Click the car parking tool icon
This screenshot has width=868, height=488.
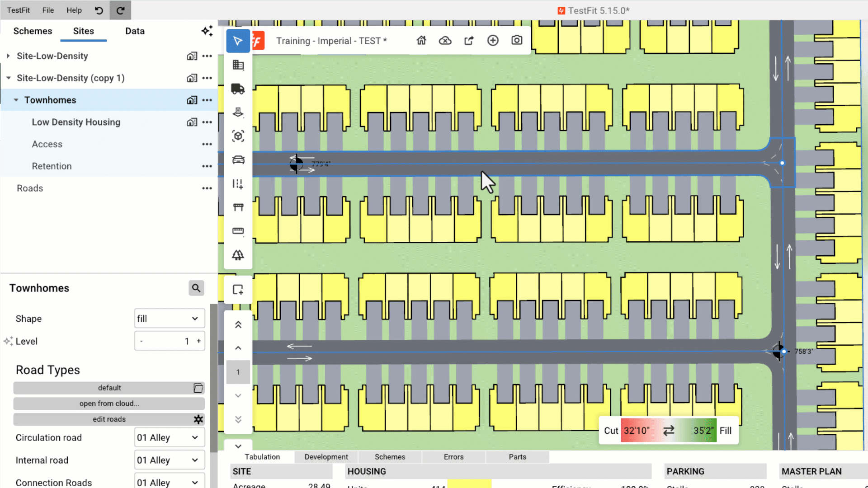click(x=238, y=160)
